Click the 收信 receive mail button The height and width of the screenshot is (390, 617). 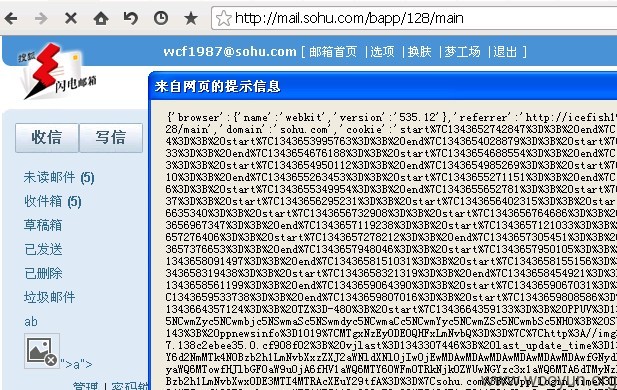point(47,138)
